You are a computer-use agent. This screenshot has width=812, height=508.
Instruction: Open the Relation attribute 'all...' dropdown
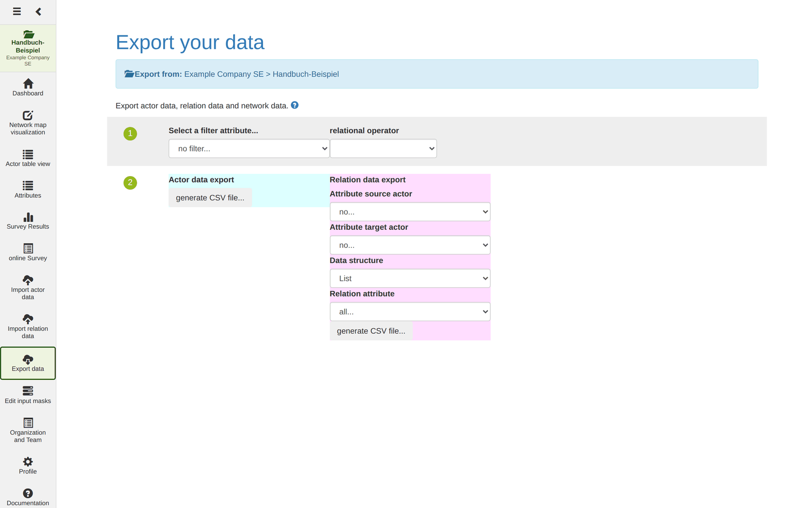410,312
